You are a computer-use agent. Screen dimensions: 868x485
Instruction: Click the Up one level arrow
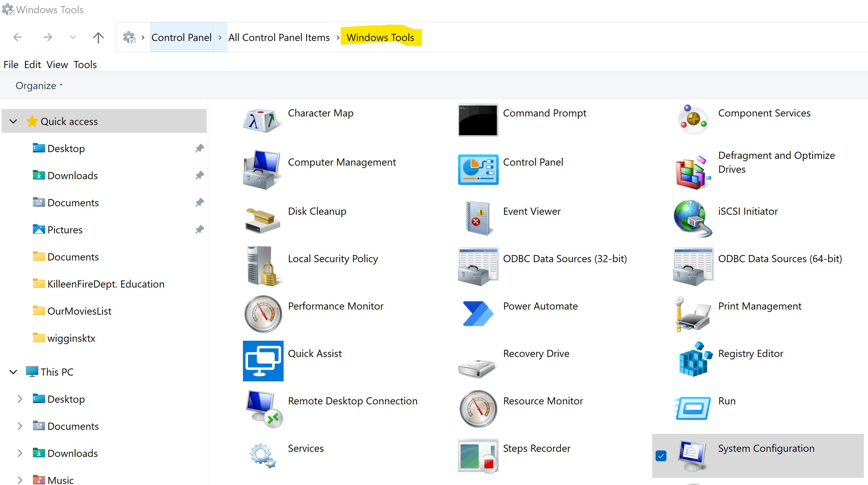98,37
